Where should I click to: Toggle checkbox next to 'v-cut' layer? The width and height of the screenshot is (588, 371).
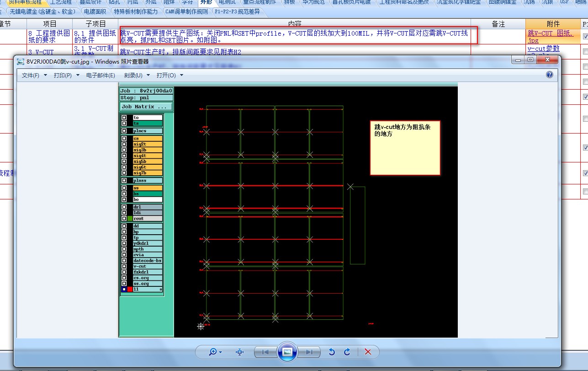point(124,266)
